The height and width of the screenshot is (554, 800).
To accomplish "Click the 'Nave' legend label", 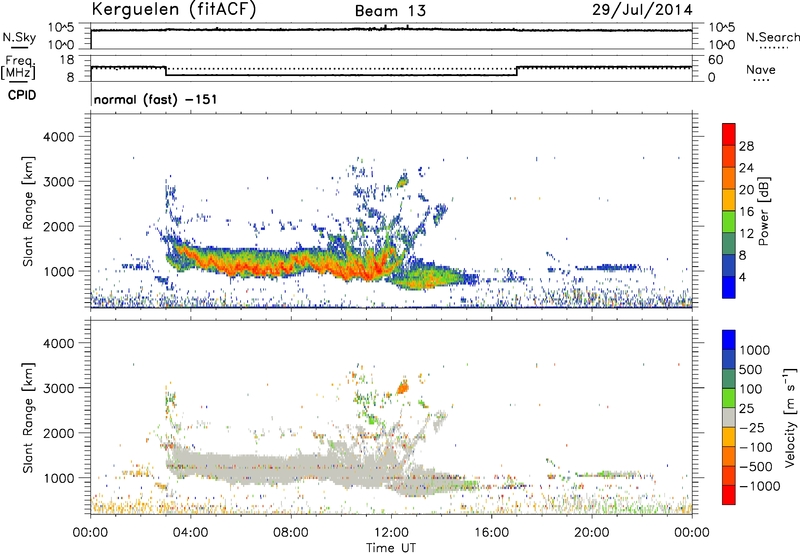I will 761,70.
